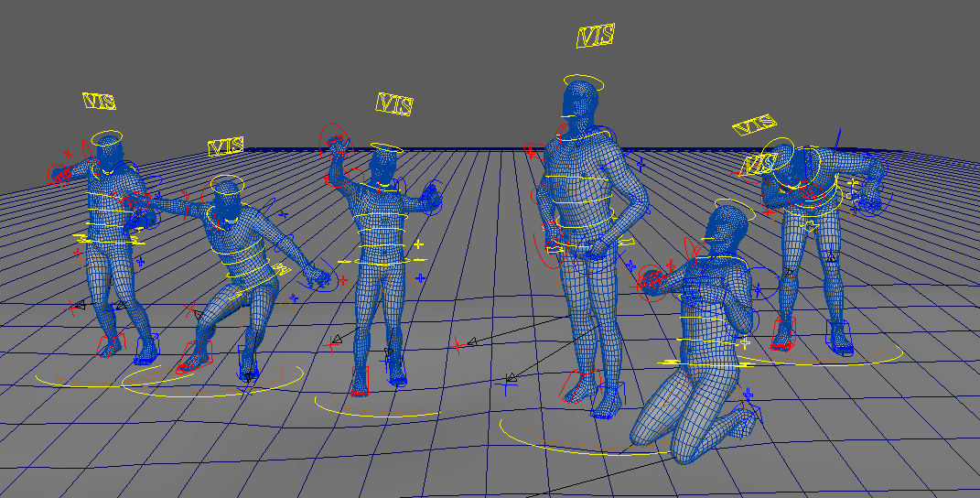Select red foot control of crouching lunging figure
The height and width of the screenshot is (498, 980).
[195, 357]
